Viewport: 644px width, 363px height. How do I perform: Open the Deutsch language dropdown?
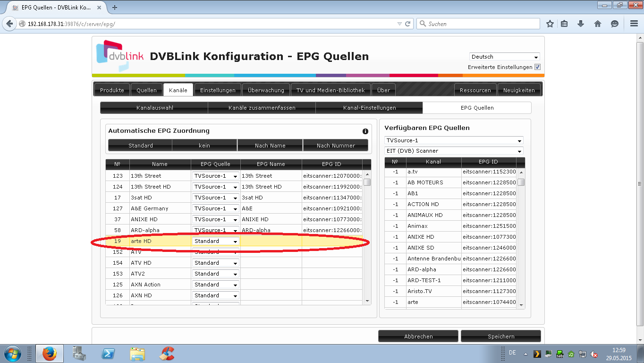pos(504,57)
